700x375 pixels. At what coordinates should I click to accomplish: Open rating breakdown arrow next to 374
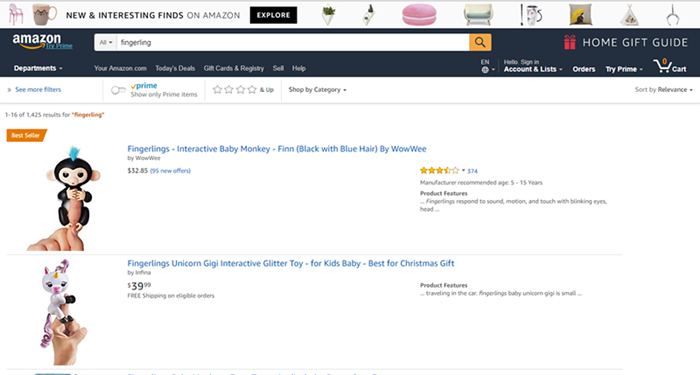[x=463, y=170]
